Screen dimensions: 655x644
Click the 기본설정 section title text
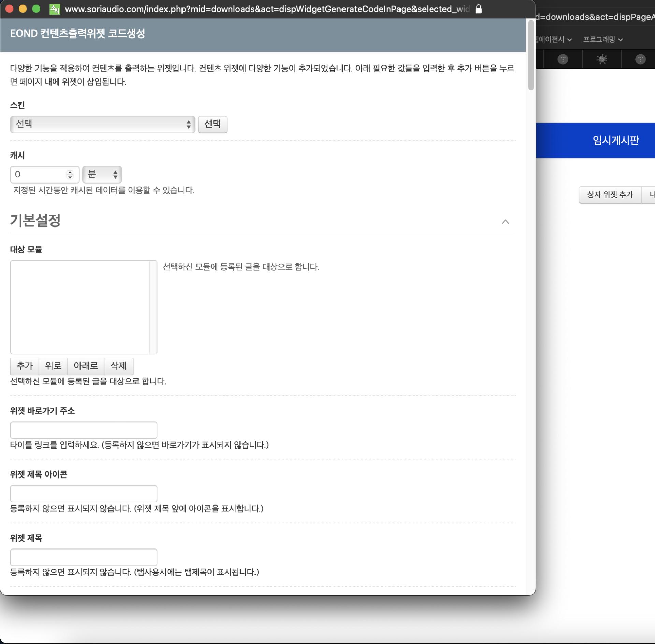35,220
